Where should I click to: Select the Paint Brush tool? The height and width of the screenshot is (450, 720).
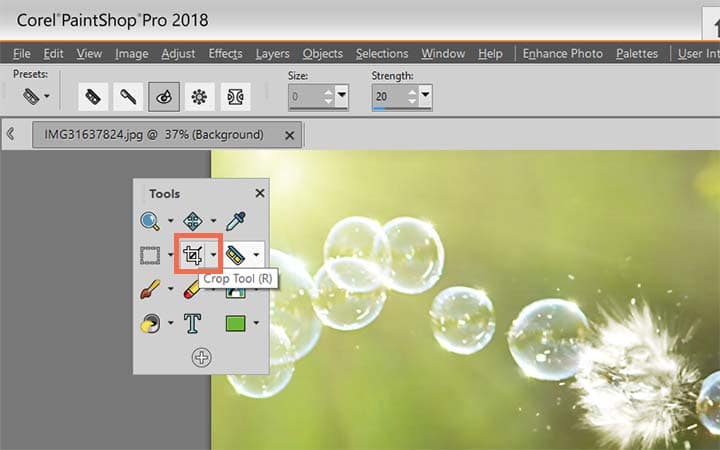click(150, 289)
